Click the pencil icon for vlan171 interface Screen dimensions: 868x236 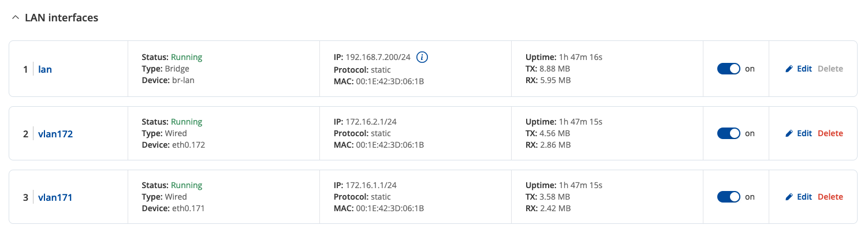[789, 197]
